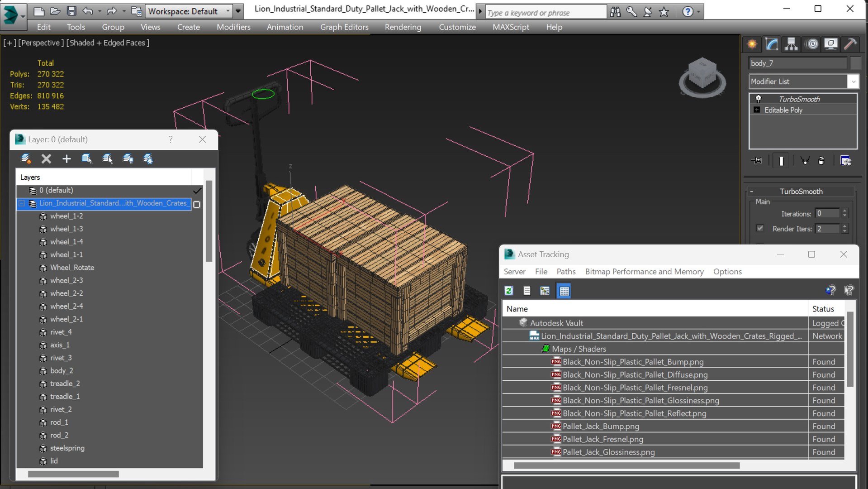Open the Redo history dropdown arrow

tap(123, 11)
